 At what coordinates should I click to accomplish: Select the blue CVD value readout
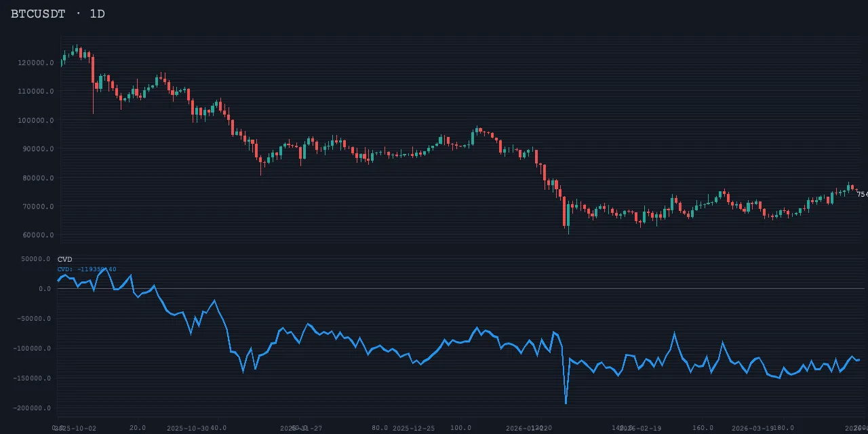point(87,269)
